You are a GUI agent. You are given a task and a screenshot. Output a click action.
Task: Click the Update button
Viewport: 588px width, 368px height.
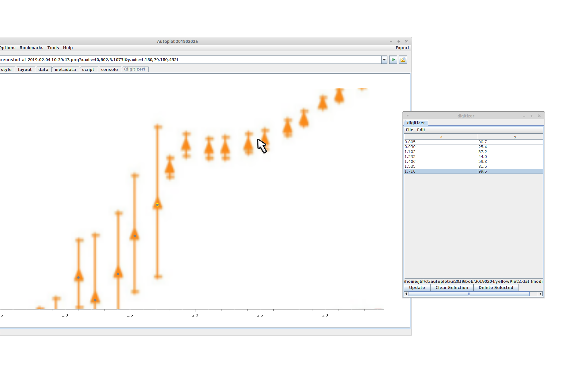point(417,288)
